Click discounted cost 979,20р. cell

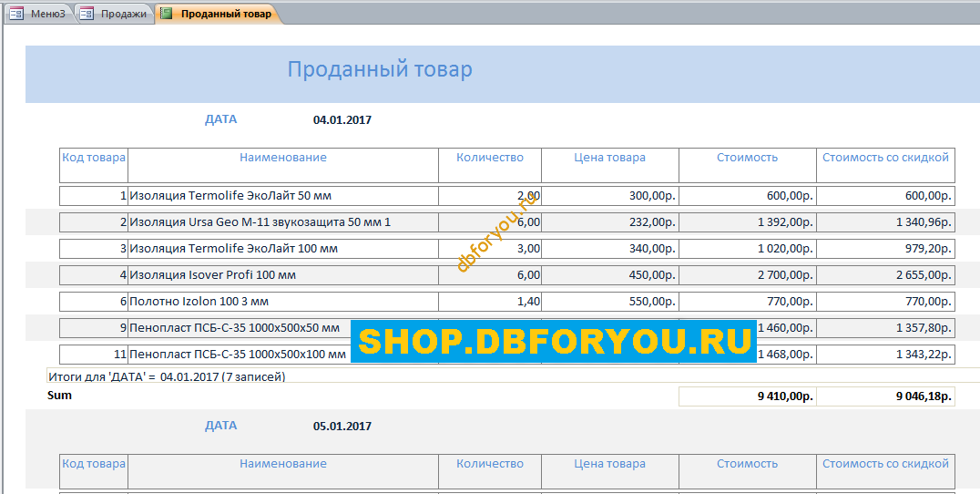pyautogui.click(x=885, y=248)
